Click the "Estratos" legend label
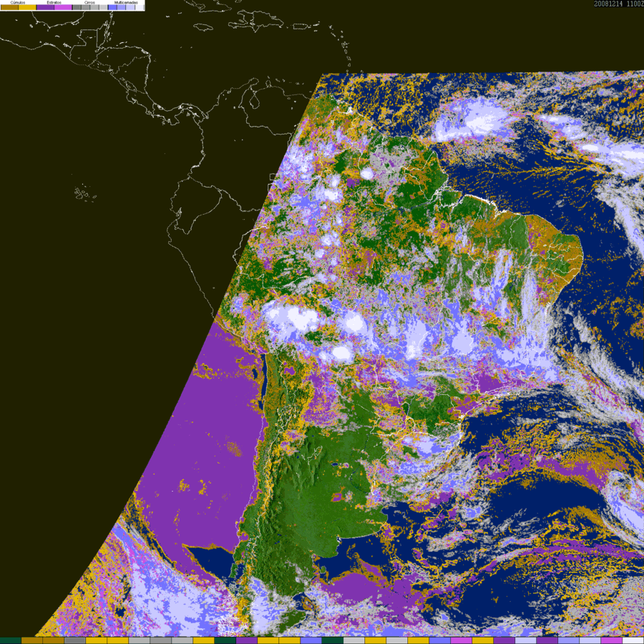 [54, 2]
